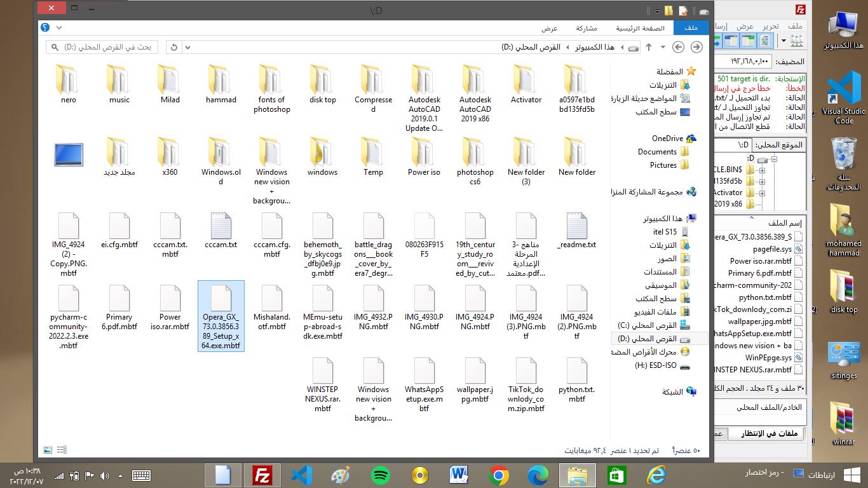Open the تحرير menu in FileZilla
The width and height of the screenshot is (868, 488).
(770, 26)
